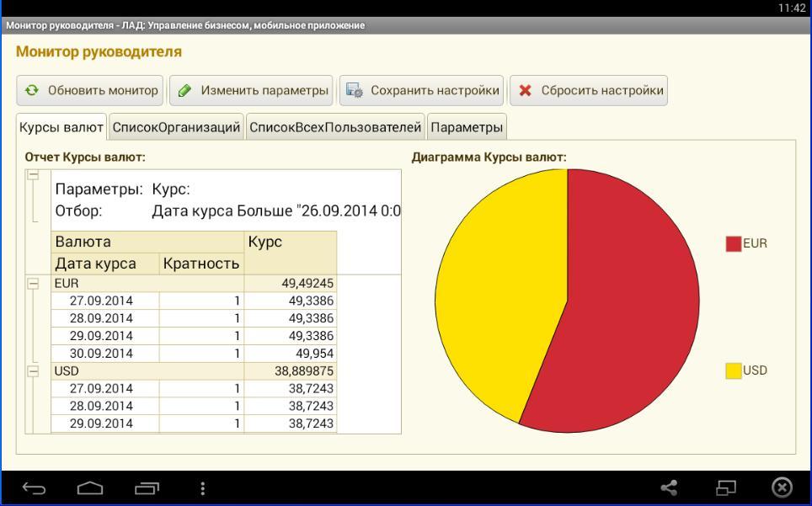Viewport: 812px width, 506px height.
Task: Open СписокОрганизаций tab
Action: (177, 127)
